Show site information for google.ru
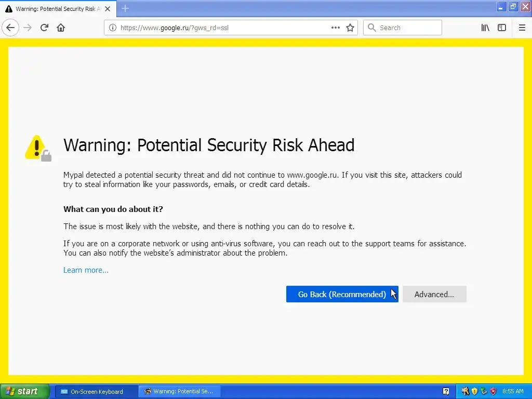This screenshot has width=532, height=399. click(x=113, y=28)
